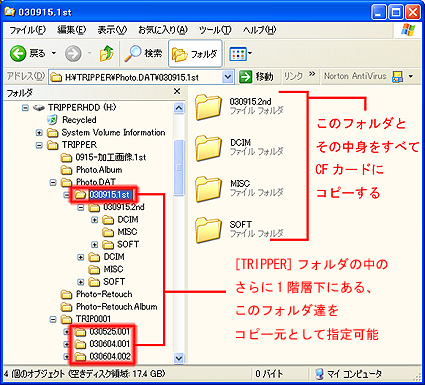Expand DCIM node under 030915.2nd
Screen dimensions: 425x385
tap(95, 220)
